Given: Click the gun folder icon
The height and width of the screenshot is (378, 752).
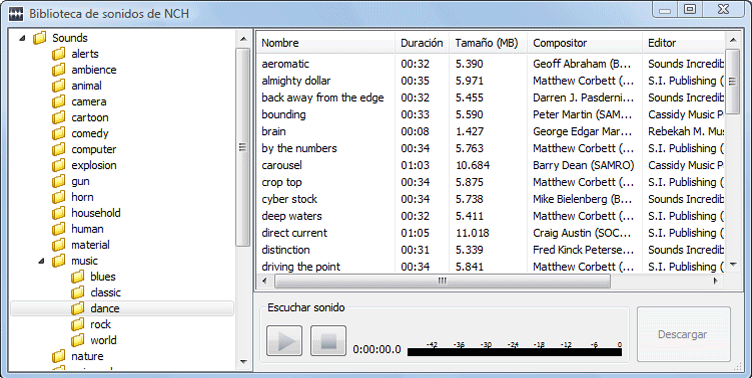Looking at the screenshot, I should tap(59, 181).
